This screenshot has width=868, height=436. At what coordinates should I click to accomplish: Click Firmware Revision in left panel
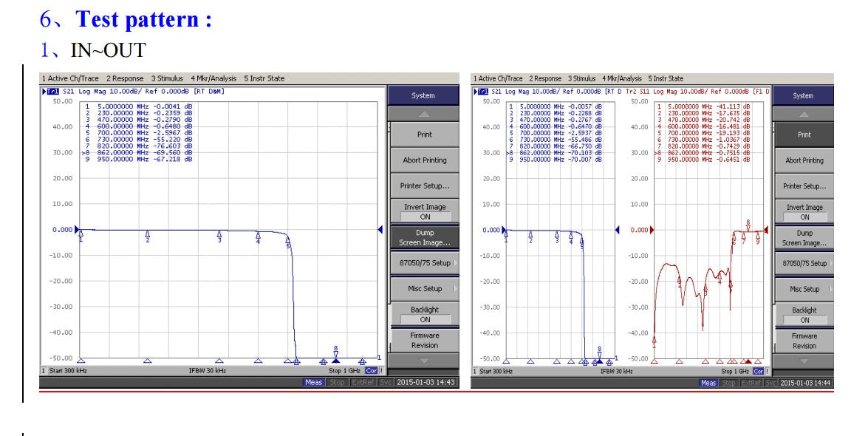click(425, 340)
